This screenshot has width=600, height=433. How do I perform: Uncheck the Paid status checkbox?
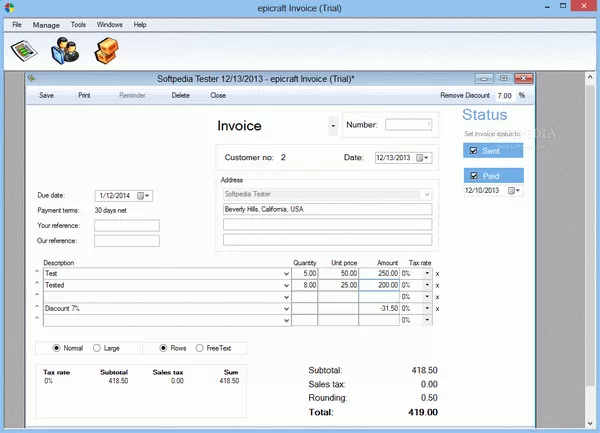pyautogui.click(x=474, y=176)
